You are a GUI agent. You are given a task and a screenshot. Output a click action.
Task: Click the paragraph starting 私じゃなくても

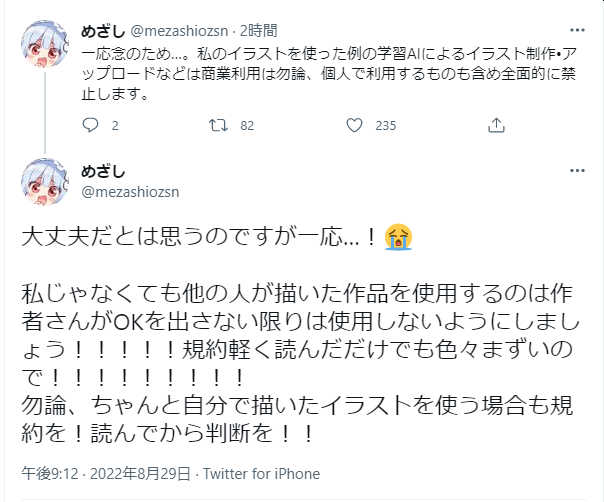[x=300, y=337]
